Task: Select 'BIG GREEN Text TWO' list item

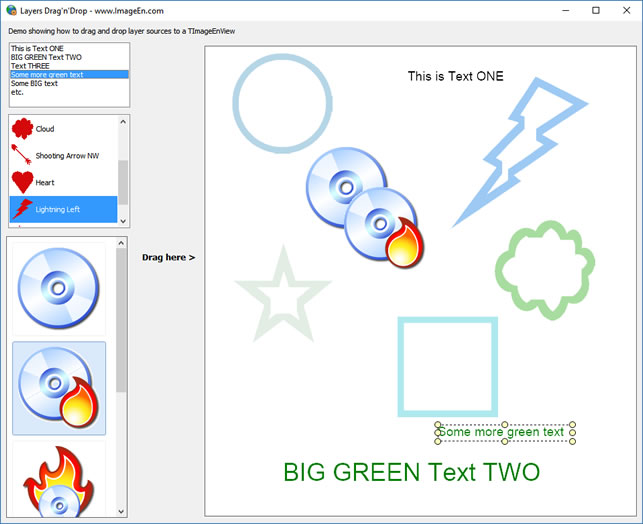Action: coord(69,57)
